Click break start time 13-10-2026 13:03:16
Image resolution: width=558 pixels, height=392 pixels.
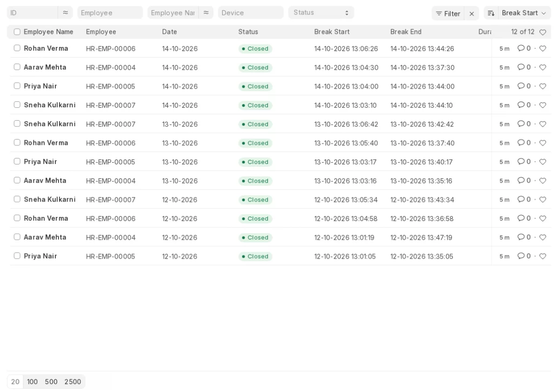(345, 181)
